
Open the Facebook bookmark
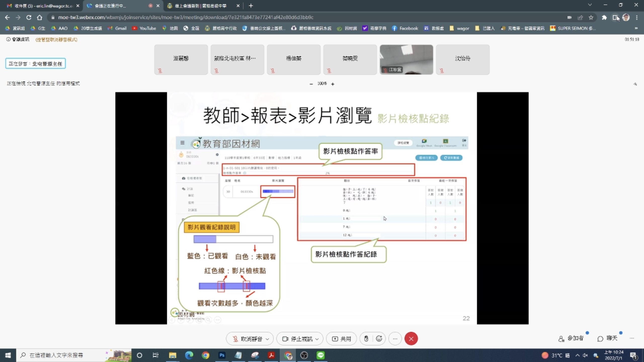tap(405, 28)
